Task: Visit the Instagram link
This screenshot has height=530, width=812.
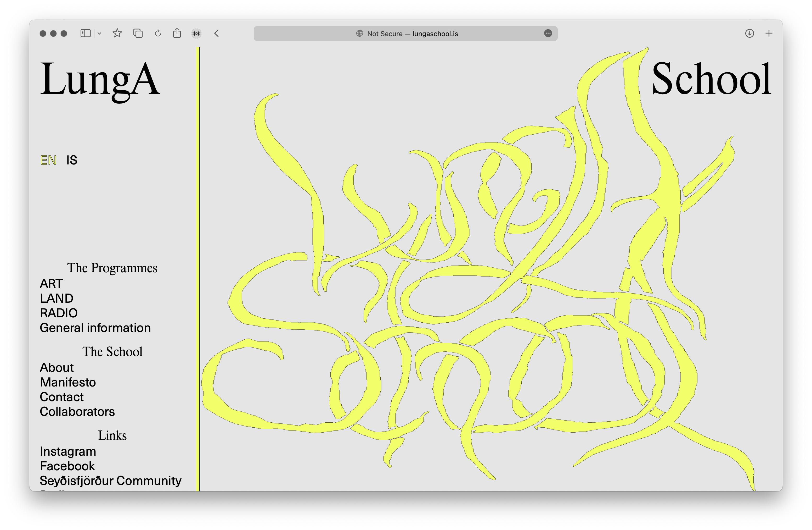Action: click(68, 451)
